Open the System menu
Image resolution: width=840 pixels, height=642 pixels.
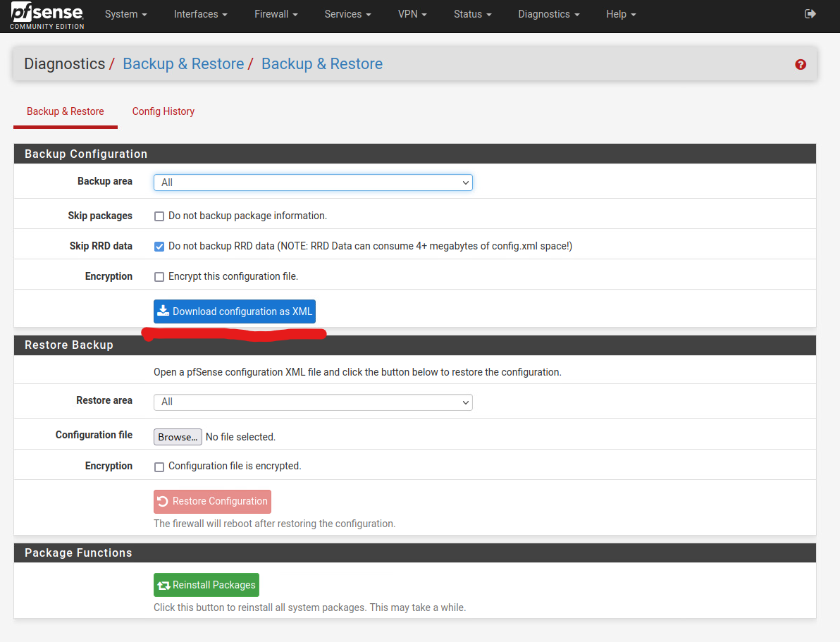(x=126, y=15)
